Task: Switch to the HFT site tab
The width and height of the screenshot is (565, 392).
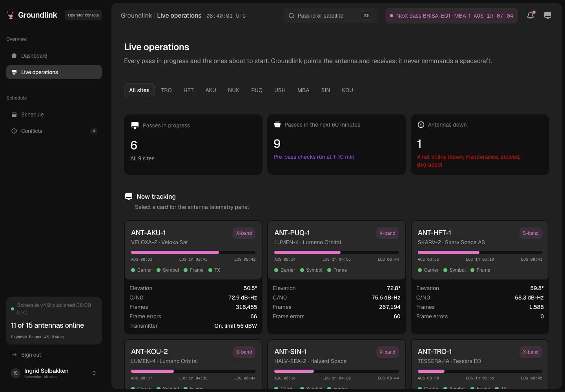Action: (189, 90)
